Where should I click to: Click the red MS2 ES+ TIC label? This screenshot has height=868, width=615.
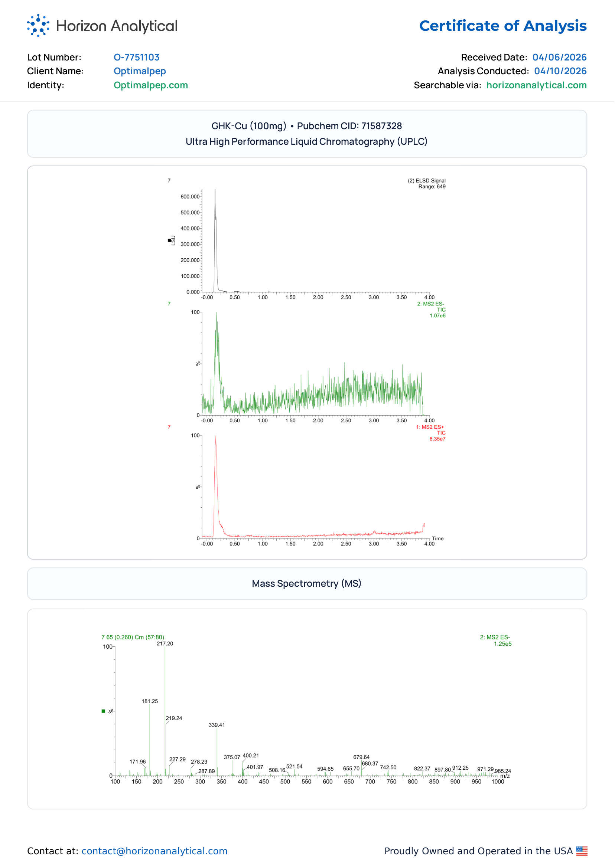click(431, 433)
